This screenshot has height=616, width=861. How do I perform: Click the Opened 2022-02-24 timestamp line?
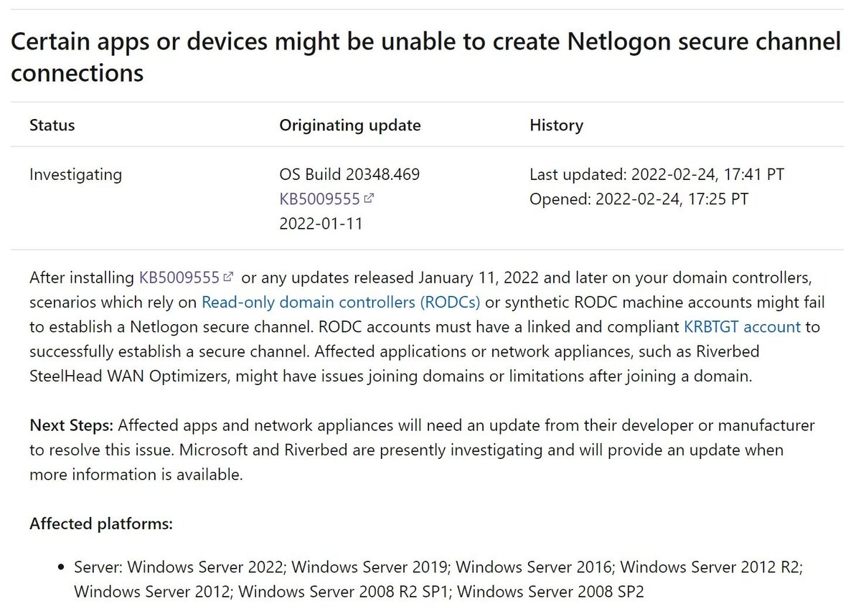point(639,199)
